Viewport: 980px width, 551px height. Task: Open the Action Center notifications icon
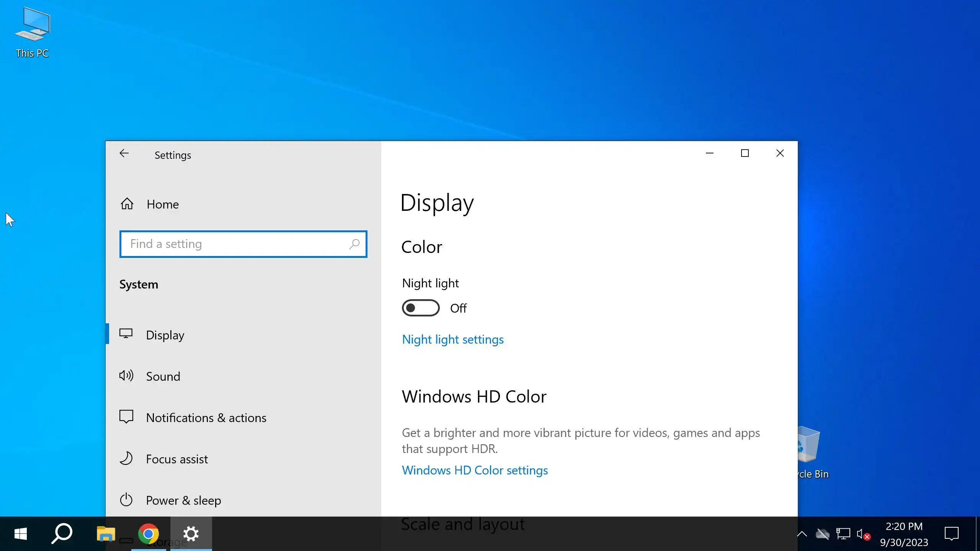pos(951,534)
